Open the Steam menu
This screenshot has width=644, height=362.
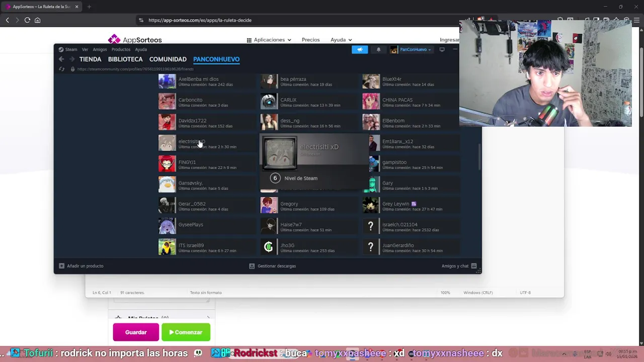point(68,49)
